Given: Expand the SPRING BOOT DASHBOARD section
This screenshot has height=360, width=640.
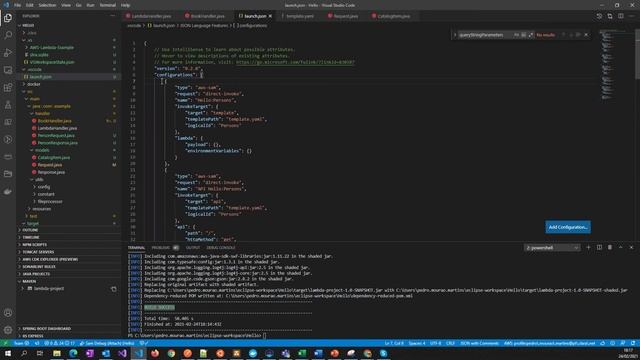Looking at the screenshot, I should tap(69, 329).
